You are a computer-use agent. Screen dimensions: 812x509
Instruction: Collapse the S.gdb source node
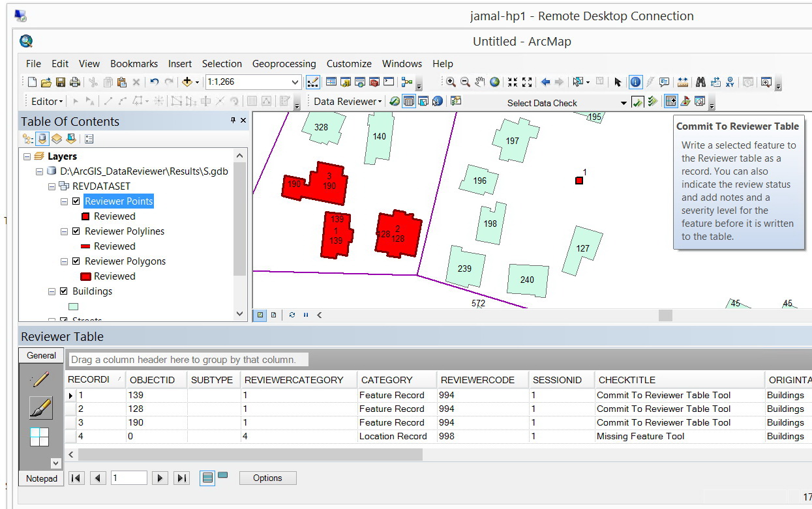39,171
